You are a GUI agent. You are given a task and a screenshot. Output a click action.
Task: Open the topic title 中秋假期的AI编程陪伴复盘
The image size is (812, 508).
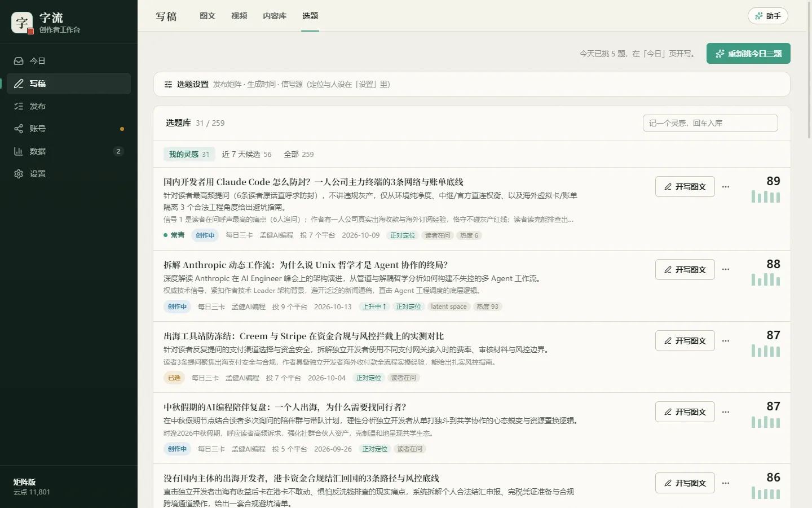point(285,407)
